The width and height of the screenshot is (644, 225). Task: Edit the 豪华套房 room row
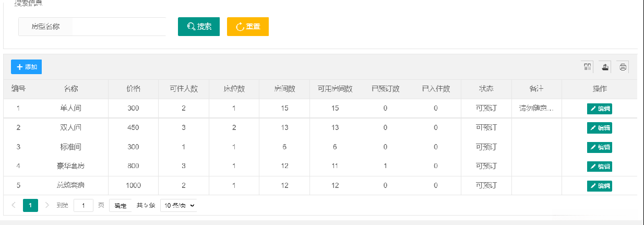tap(599, 167)
